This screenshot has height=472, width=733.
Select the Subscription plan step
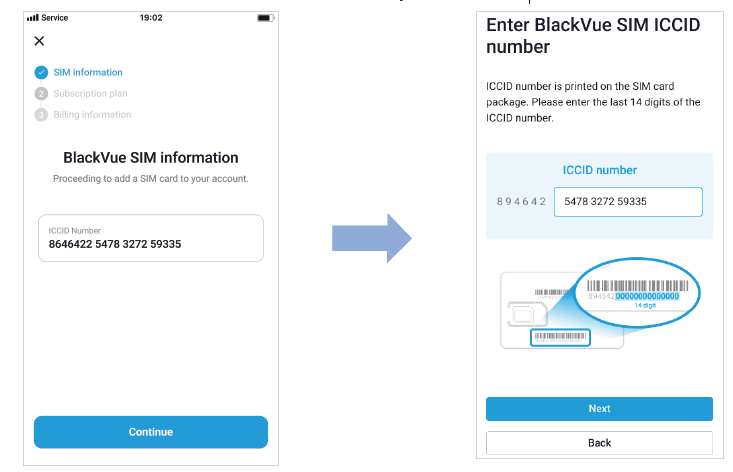(x=90, y=94)
